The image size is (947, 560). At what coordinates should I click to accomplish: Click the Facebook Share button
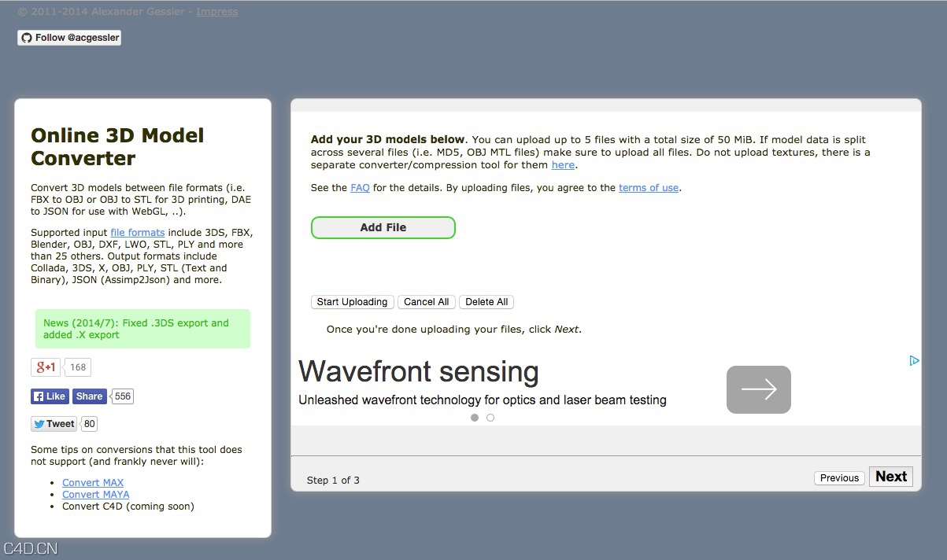point(89,396)
